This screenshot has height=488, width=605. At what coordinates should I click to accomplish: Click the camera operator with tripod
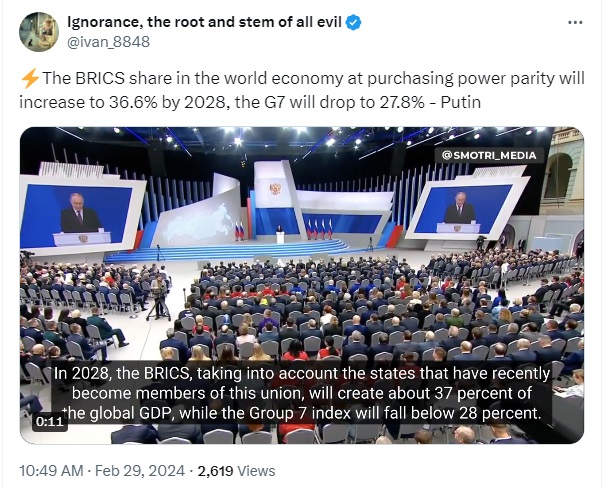click(x=159, y=297)
